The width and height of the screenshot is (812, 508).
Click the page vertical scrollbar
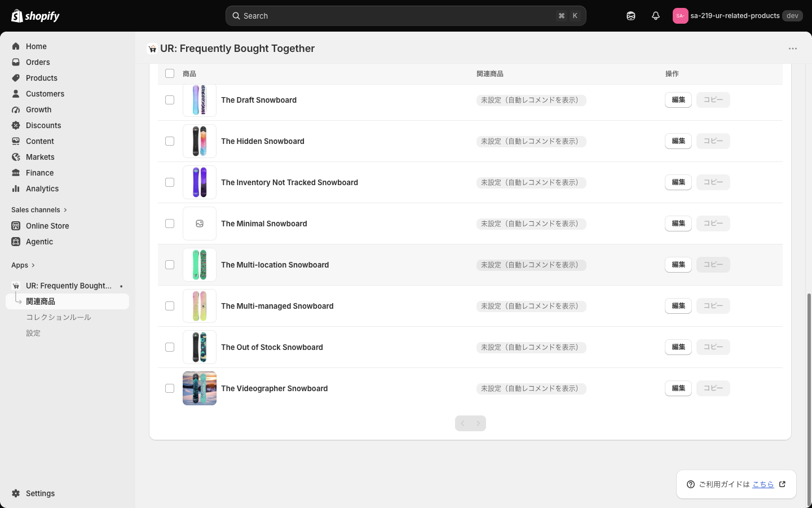810,398
